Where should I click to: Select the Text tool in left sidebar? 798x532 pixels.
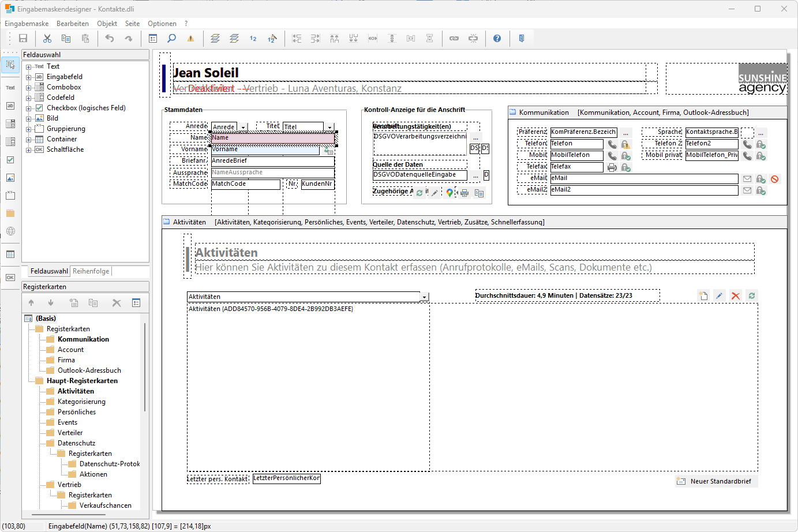[x=10, y=88]
